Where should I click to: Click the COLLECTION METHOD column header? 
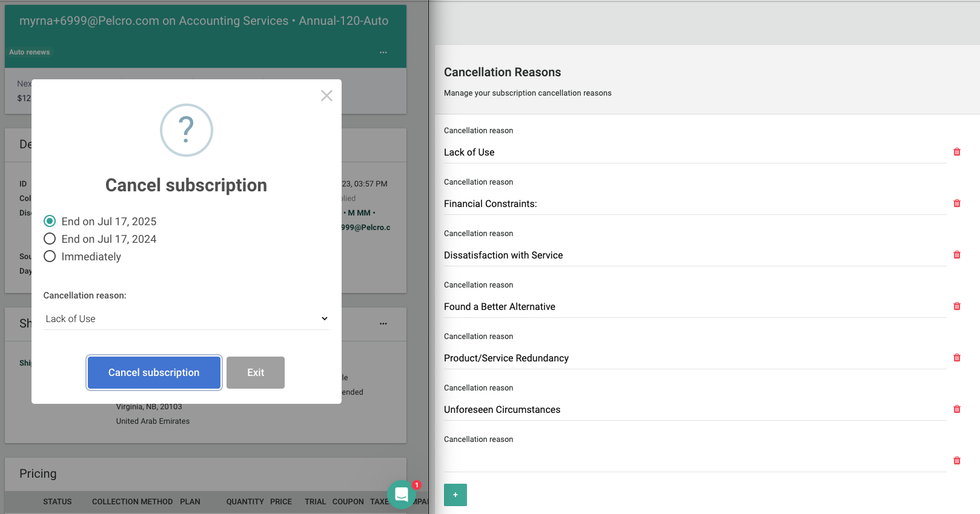click(133, 502)
